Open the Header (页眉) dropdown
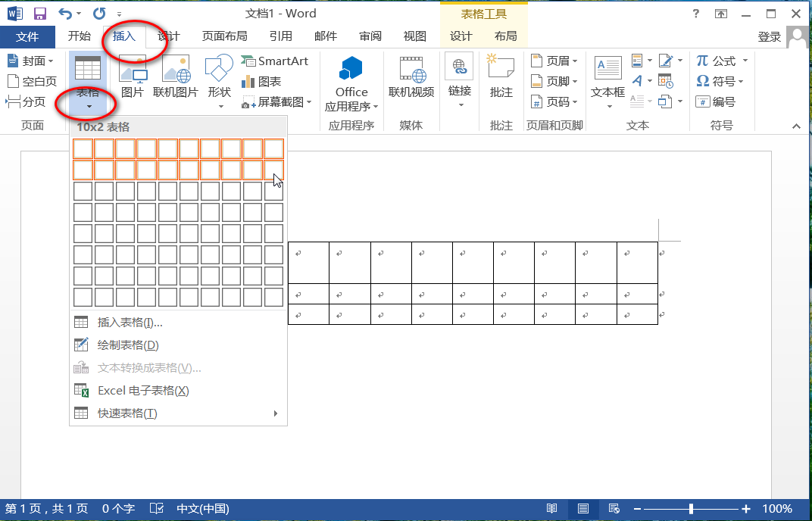 [575, 61]
